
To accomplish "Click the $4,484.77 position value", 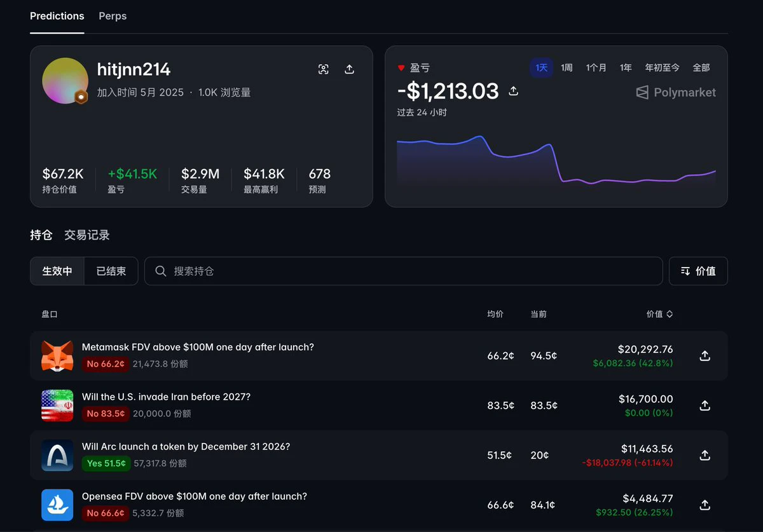I will (x=648, y=498).
